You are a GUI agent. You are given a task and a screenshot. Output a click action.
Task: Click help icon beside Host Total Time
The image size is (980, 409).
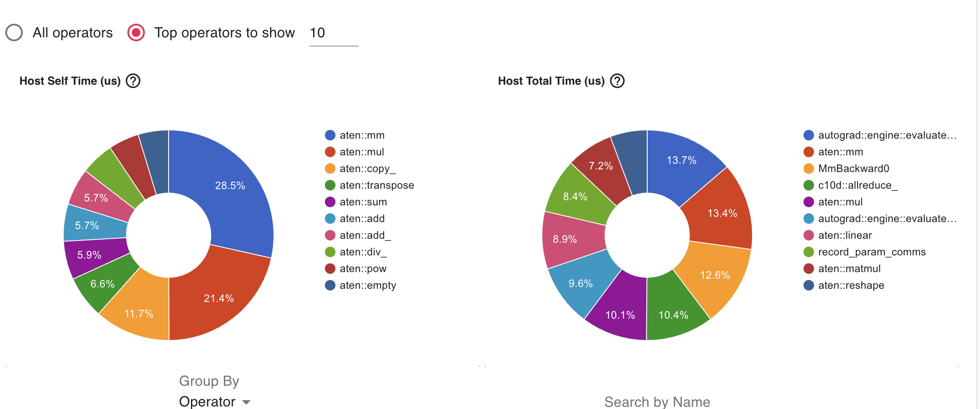coord(617,81)
